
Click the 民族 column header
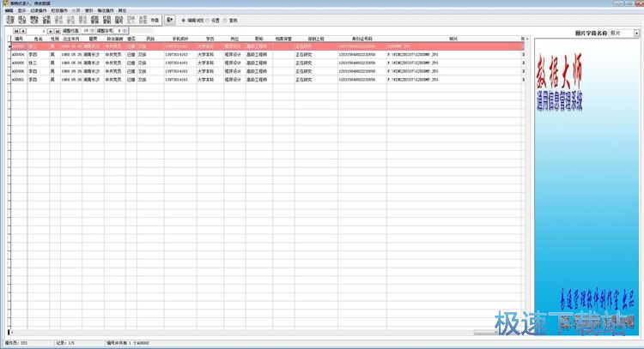click(x=150, y=39)
